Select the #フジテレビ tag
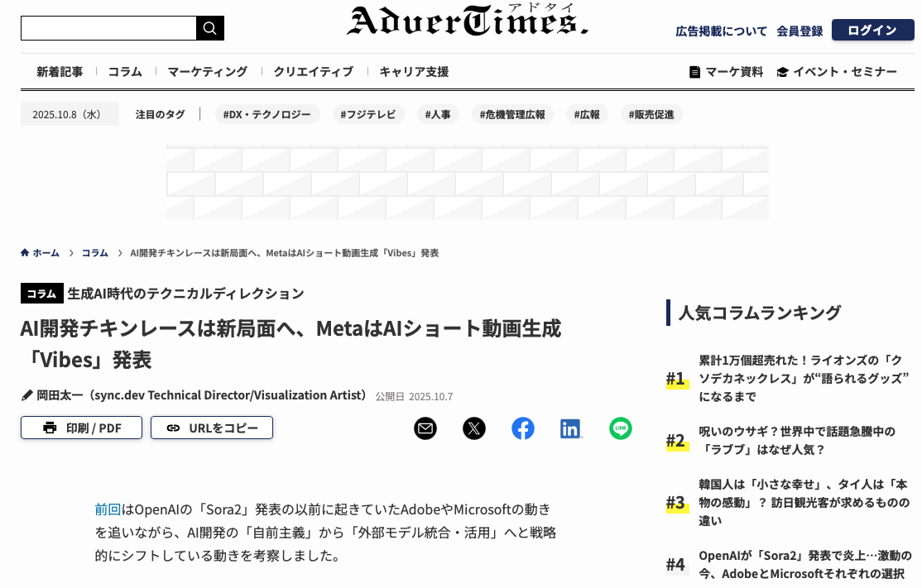The image size is (922, 588). pyautogui.click(x=367, y=115)
